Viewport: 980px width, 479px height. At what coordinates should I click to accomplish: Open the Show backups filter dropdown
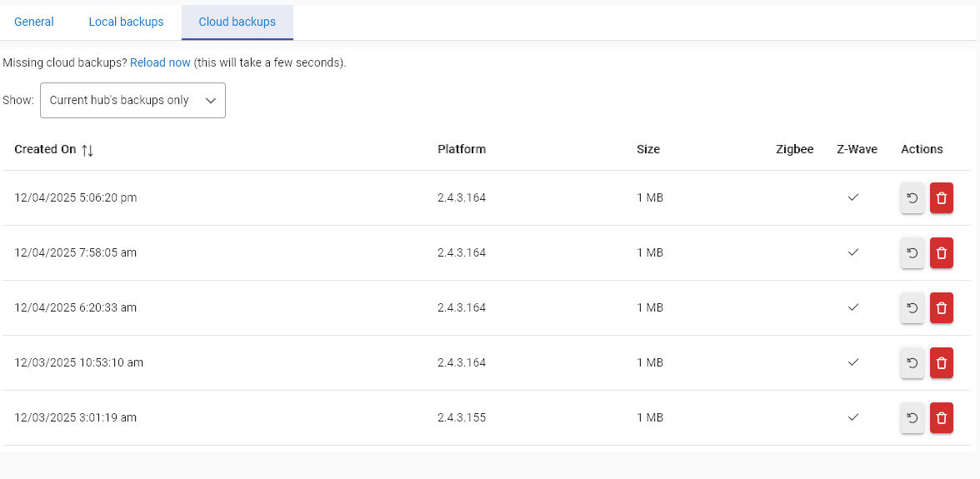pos(132,100)
